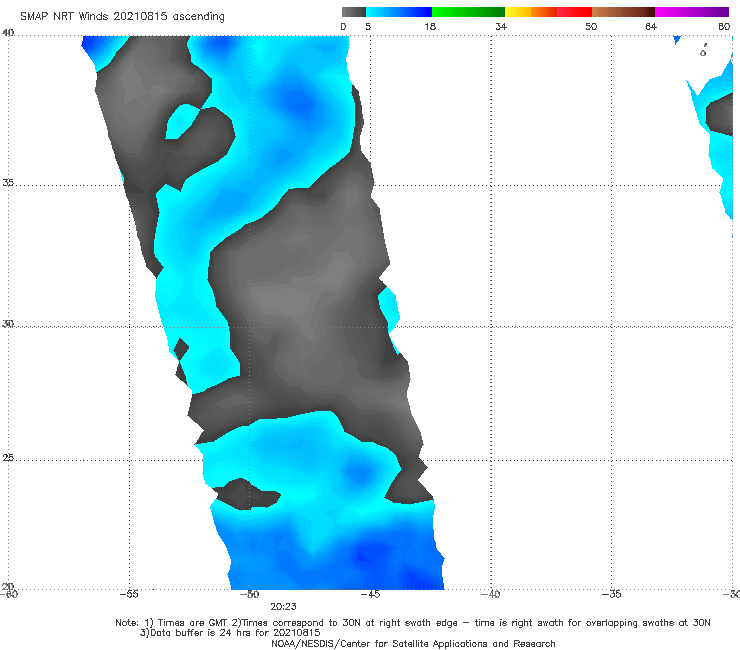Image resolution: width=740 pixels, height=650 pixels.
Task: Click the green 18-34 segment of the color bar
Action: pos(468,12)
